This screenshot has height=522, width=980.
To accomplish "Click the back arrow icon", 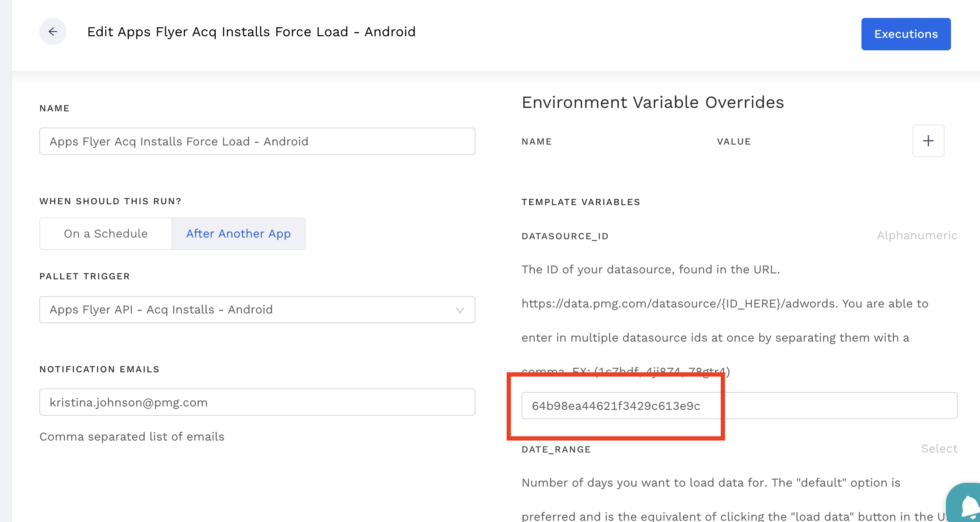I will 53,32.
